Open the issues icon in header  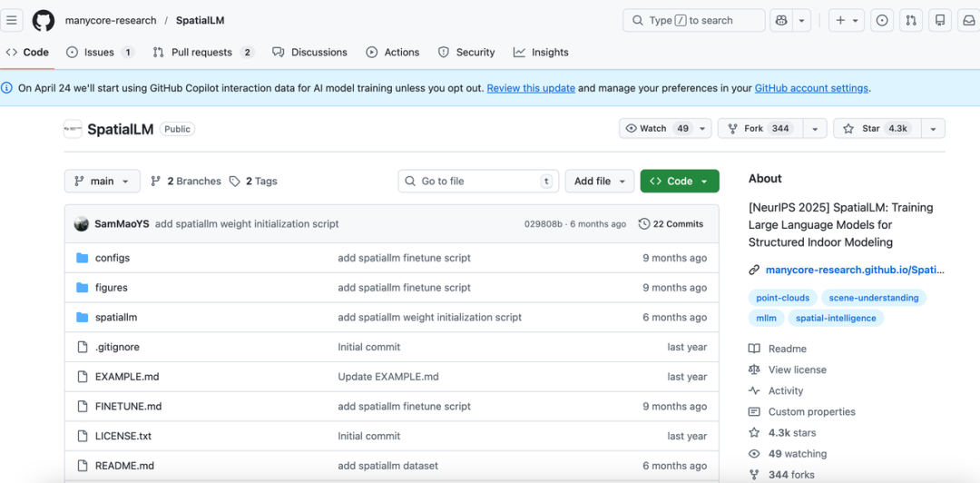[x=881, y=20]
